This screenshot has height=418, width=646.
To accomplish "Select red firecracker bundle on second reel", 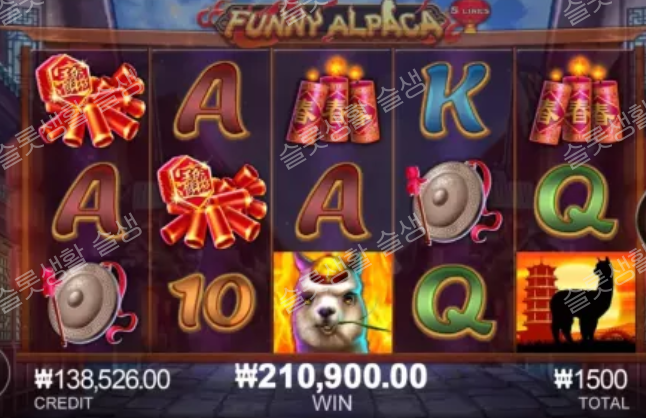I will (212, 202).
